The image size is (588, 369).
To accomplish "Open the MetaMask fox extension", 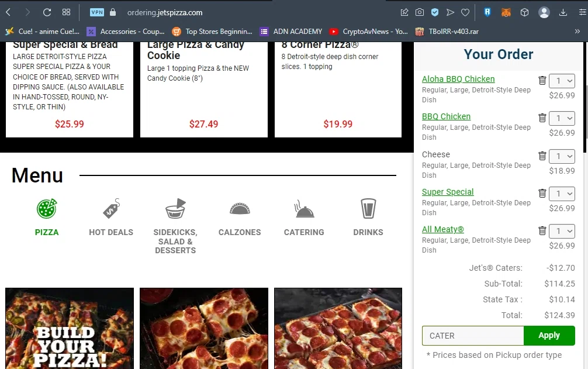I will click(x=506, y=12).
